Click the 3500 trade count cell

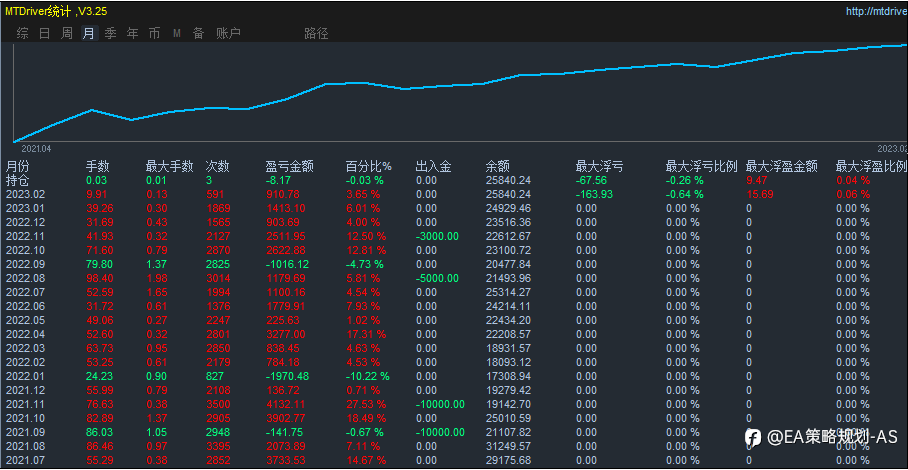coord(218,404)
